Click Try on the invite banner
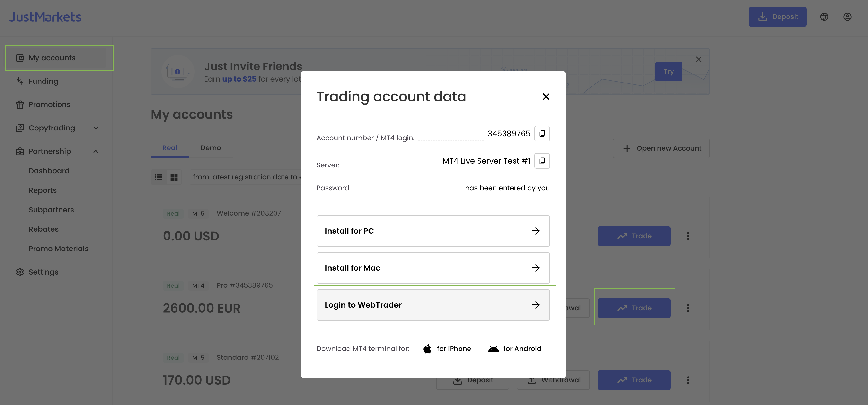Screen dimensions: 868x405 coord(669,72)
